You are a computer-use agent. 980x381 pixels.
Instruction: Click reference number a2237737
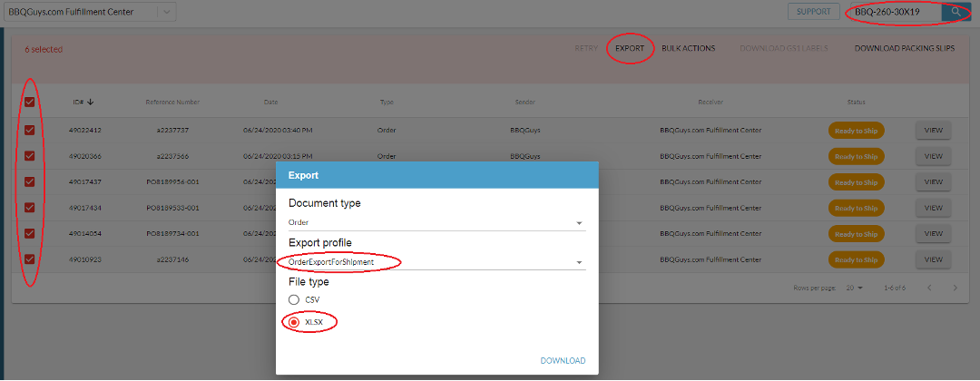coord(172,131)
